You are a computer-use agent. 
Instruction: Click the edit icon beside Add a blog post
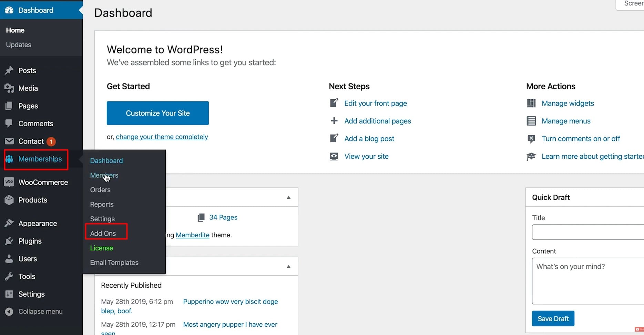[334, 138]
